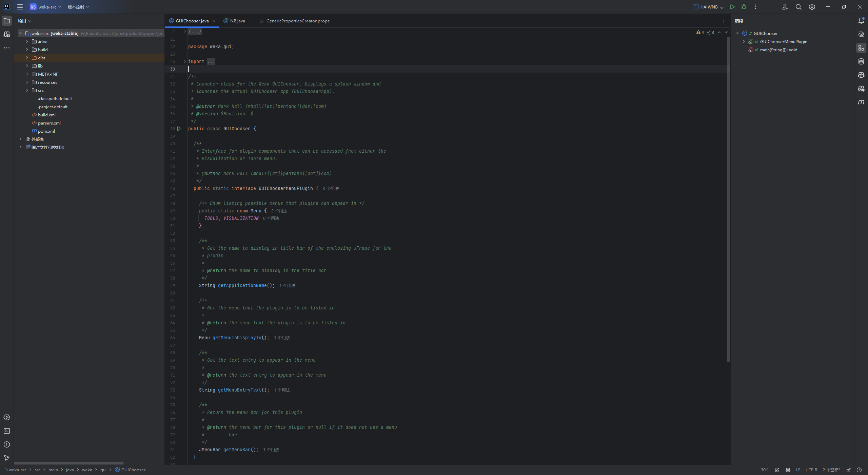Expand GUIChooserMenuPlugin in Structure panel
The height and width of the screenshot is (475, 868).
[744, 41]
